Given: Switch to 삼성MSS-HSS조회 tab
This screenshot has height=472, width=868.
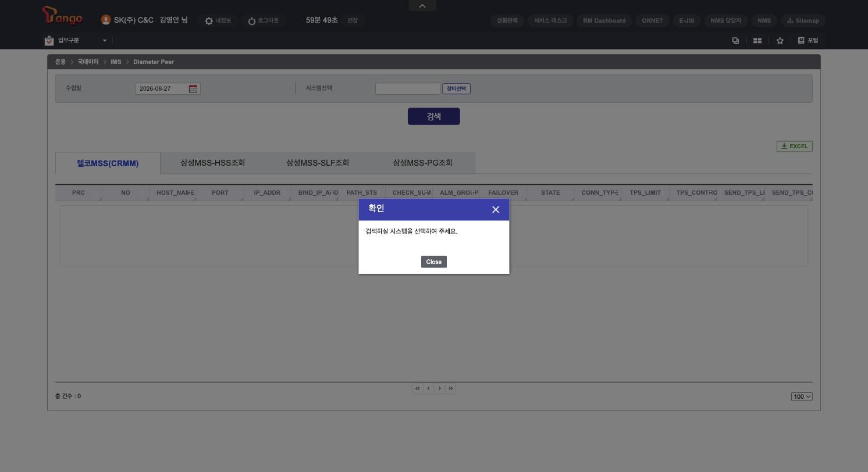Looking at the screenshot, I should [x=212, y=163].
